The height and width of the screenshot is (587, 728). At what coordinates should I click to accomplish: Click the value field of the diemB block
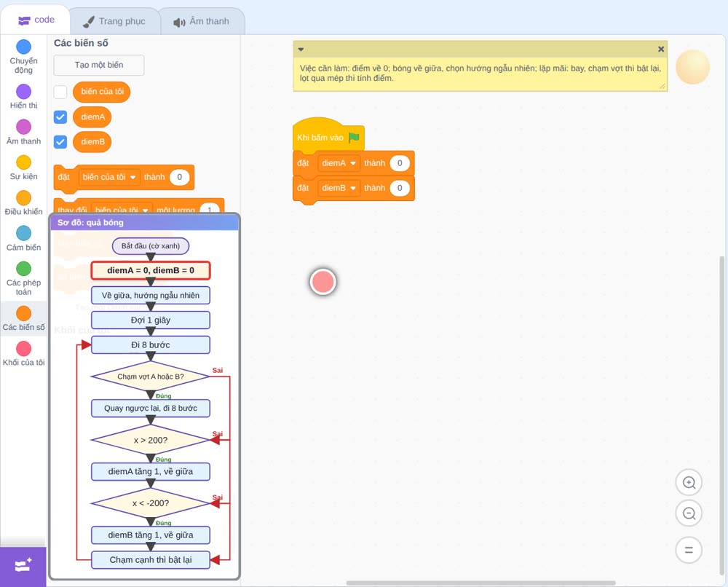(x=399, y=188)
